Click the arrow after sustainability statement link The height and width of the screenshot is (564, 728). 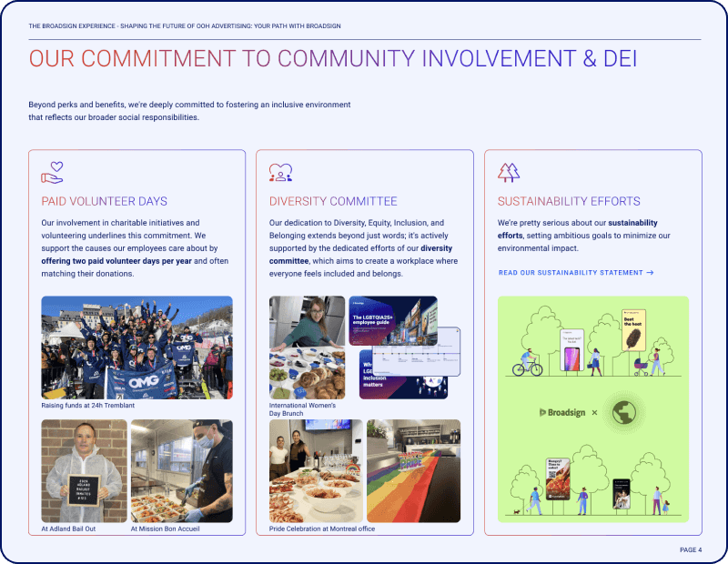tap(650, 273)
